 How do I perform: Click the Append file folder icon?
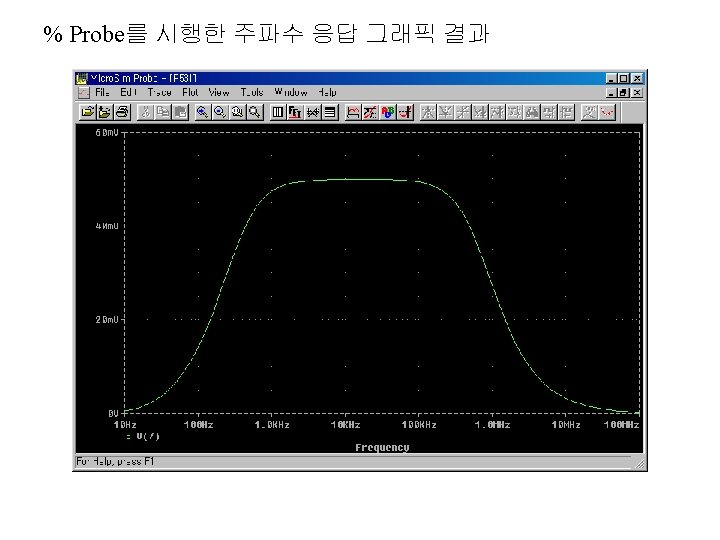pyautogui.click(x=105, y=112)
